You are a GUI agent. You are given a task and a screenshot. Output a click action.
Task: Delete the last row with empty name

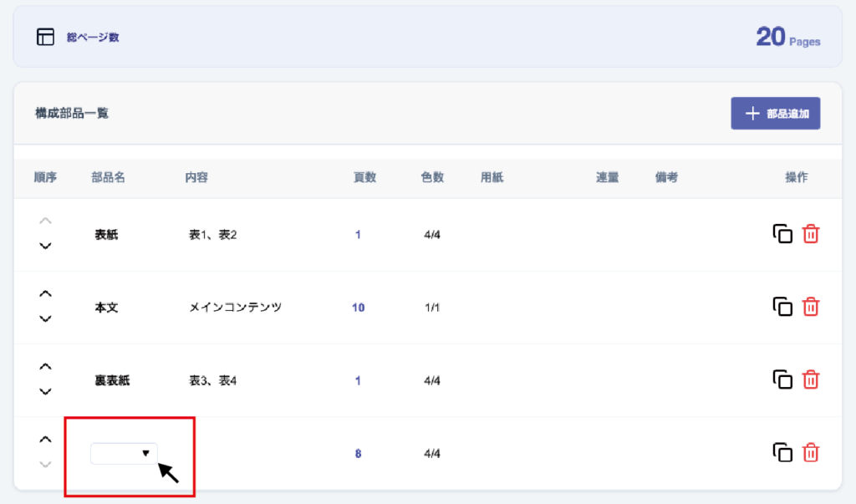point(810,453)
